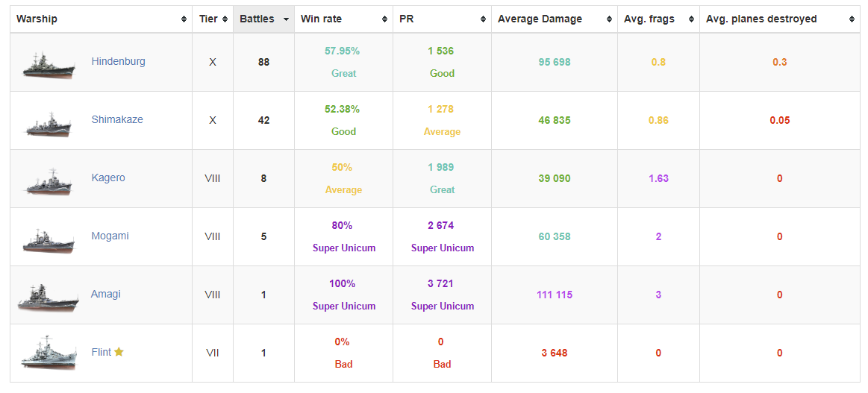Open the Mogami warship link

[x=110, y=236]
